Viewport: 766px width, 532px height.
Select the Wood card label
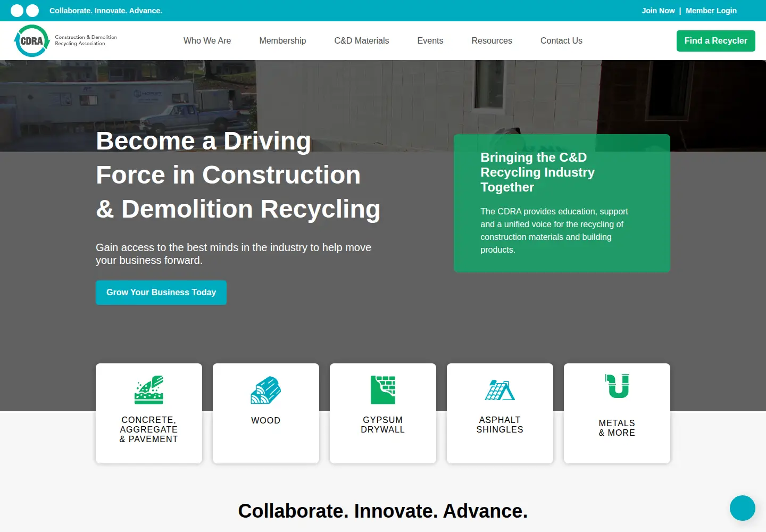pos(266,421)
